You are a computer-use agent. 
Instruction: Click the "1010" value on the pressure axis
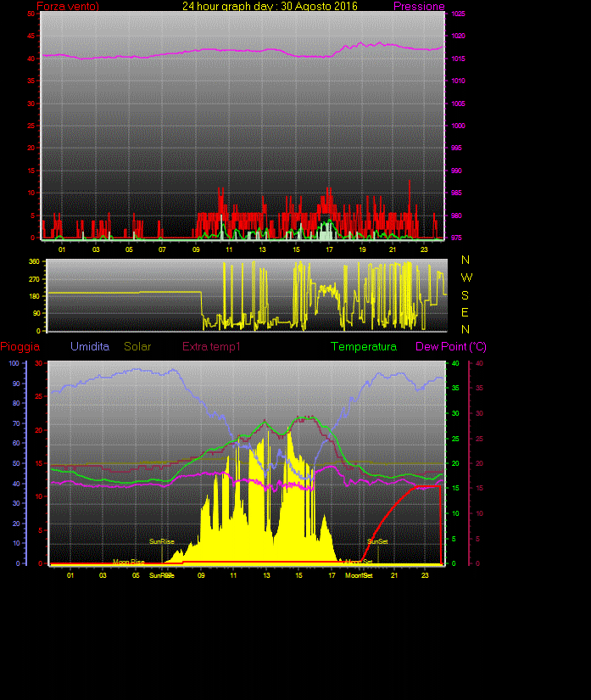tap(458, 81)
